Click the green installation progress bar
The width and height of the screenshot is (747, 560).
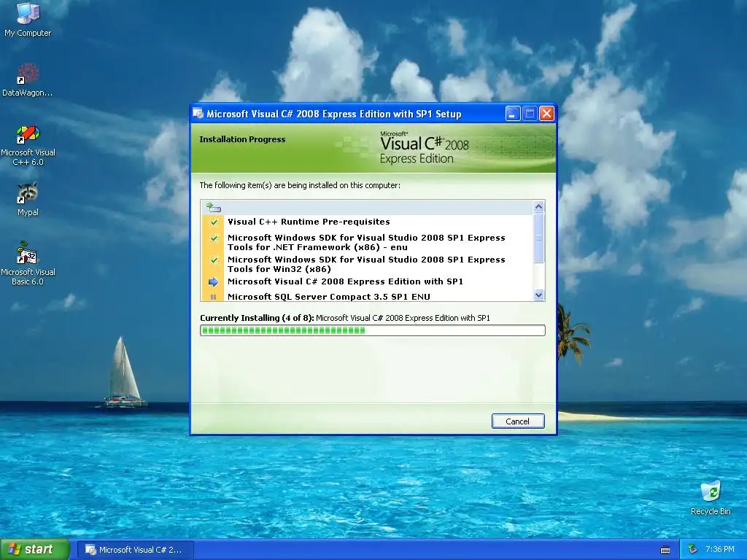click(x=373, y=330)
